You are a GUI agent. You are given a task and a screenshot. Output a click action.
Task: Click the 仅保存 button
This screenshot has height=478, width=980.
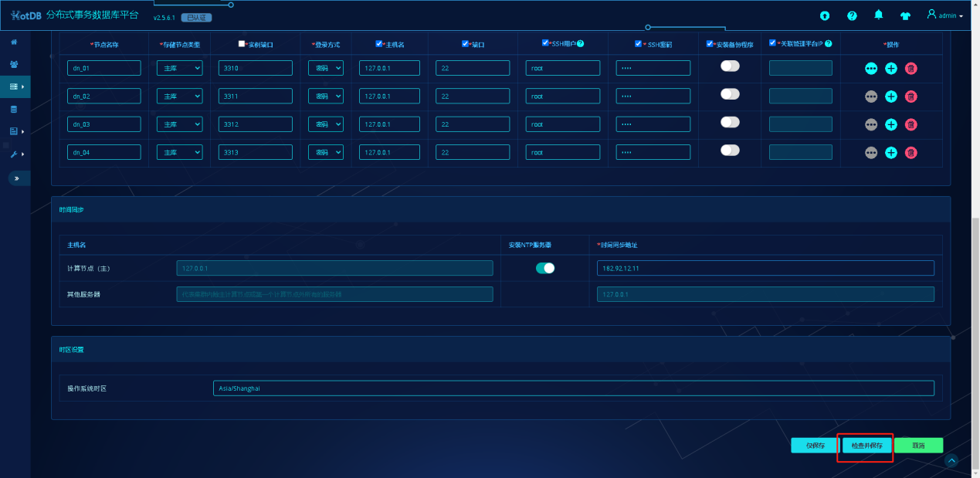[816, 446]
